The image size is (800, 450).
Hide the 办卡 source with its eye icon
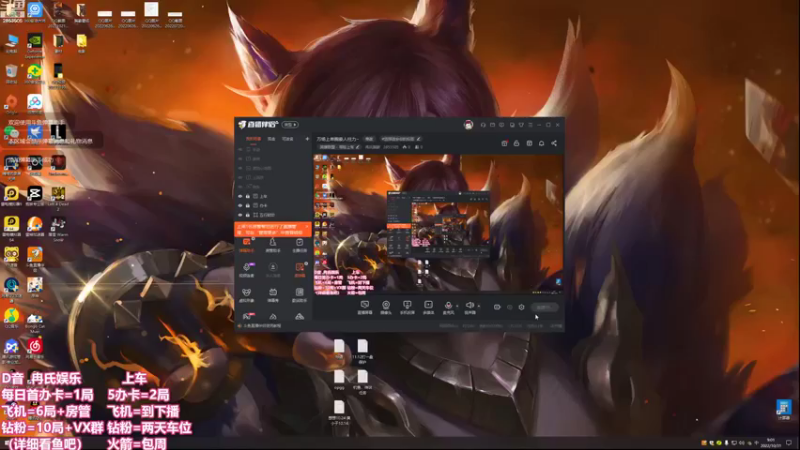click(240, 206)
